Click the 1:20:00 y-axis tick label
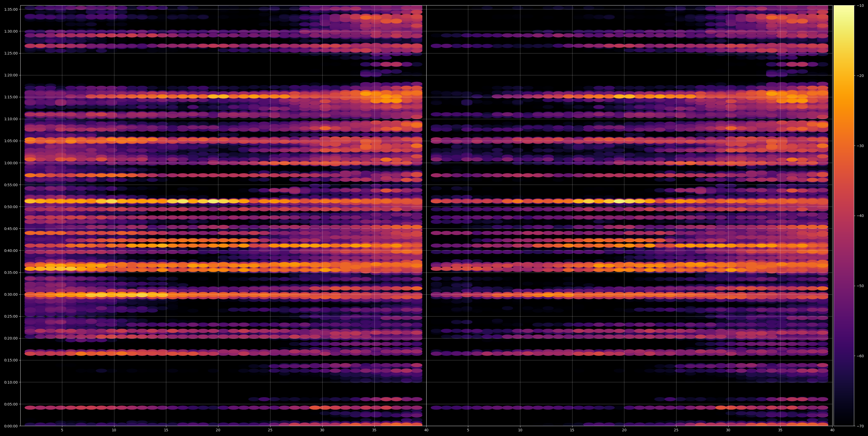Viewport: 868px width, 436px height. click(11, 75)
